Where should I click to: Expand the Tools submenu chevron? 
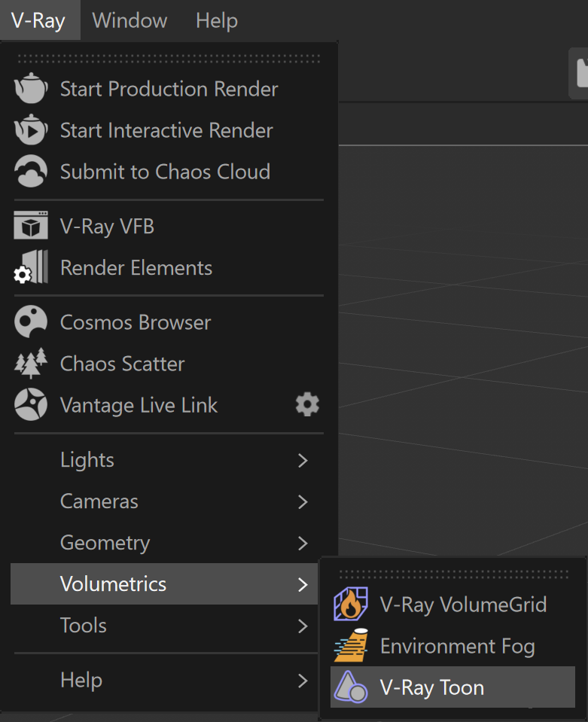(x=303, y=626)
